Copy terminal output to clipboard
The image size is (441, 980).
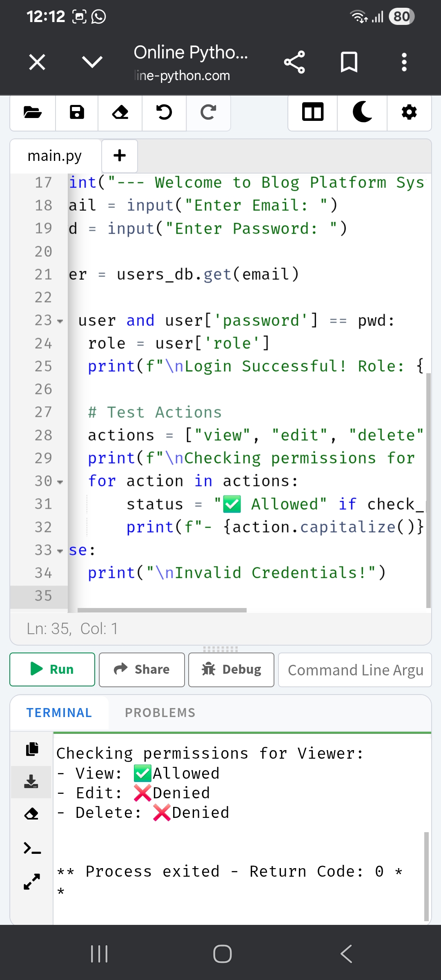pyautogui.click(x=32, y=749)
